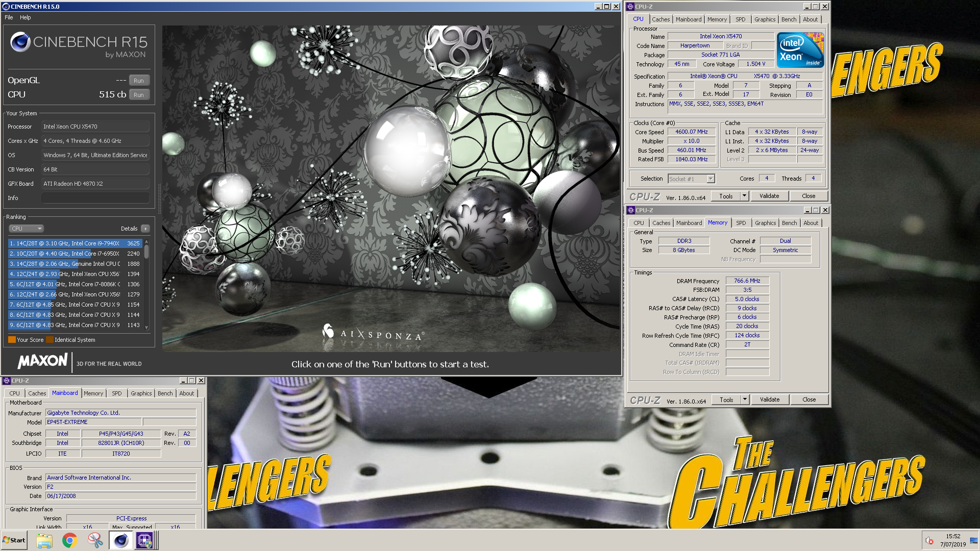
Task: Click the orange Your Score legend swatch
Action: pyautogui.click(x=12, y=340)
